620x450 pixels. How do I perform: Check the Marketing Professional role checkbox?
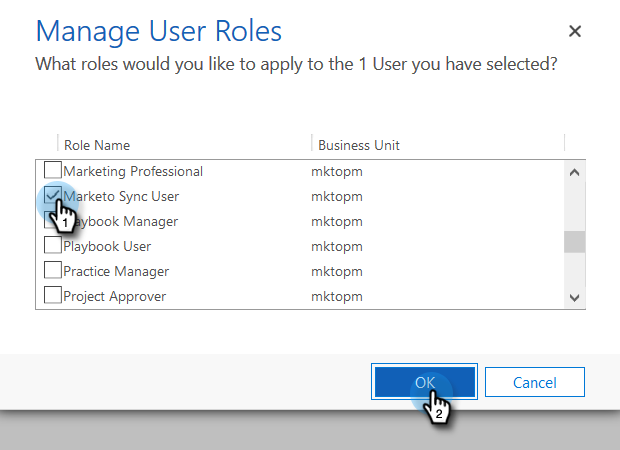coord(52,171)
